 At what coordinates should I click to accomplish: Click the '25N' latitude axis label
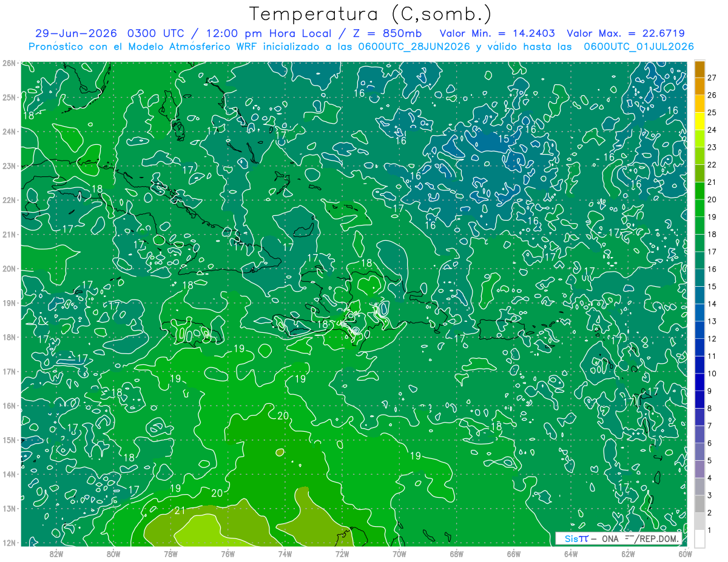pos(8,97)
